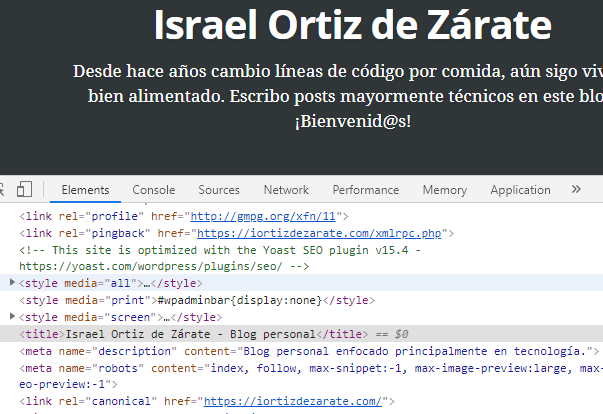Screen dimensions: 603x414
Task: Open the Console tab
Action: pyautogui.click(x=154, y=190)
